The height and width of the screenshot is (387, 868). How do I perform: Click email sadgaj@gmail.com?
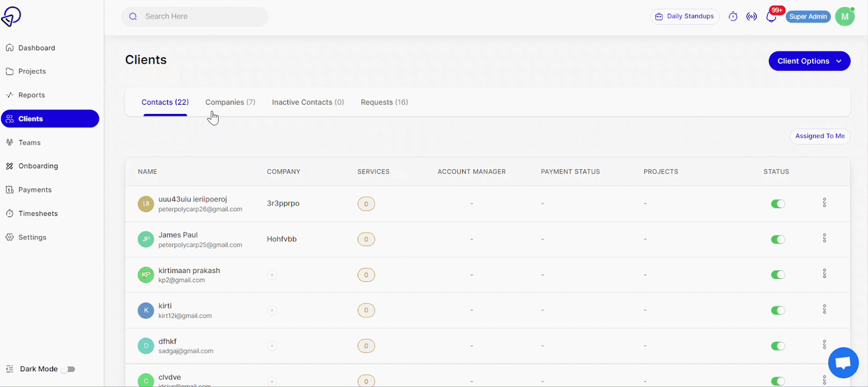tap(186, 351)
